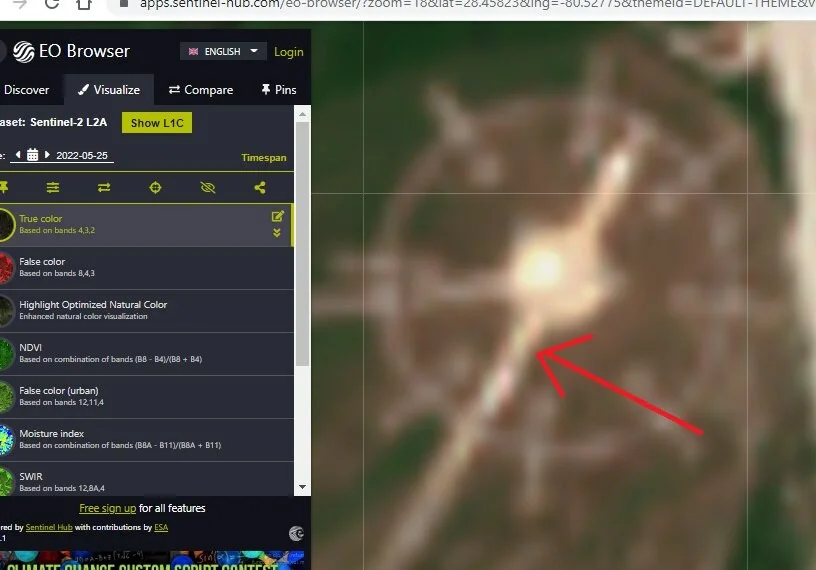
Task: Select Highlight Optimized Natural Color layer
Action: [x=147, y=310]
